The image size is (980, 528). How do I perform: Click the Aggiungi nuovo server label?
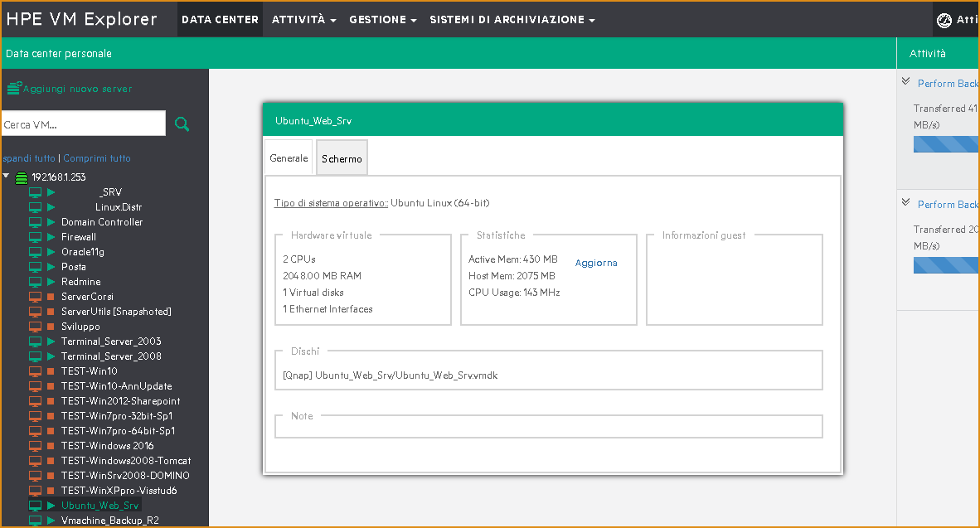coord(77,89)
